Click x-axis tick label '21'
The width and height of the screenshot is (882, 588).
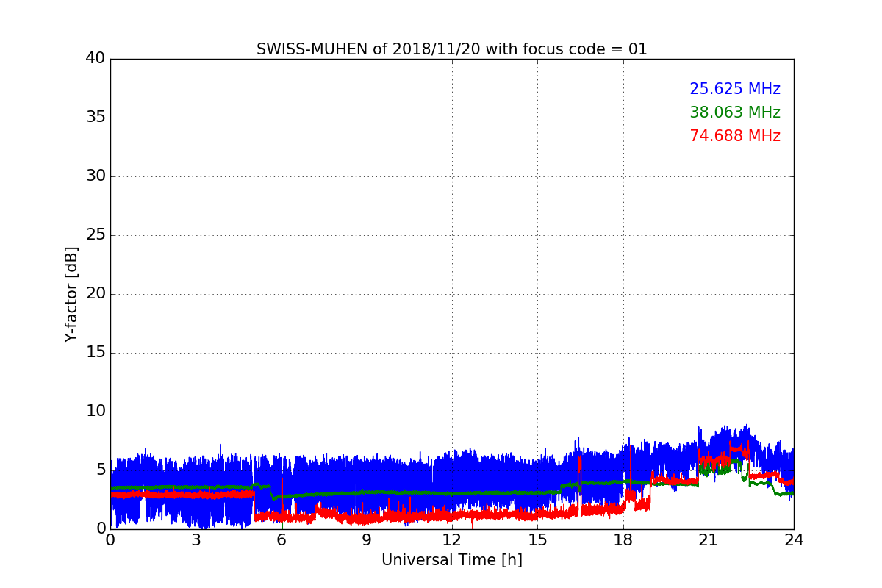709,540
